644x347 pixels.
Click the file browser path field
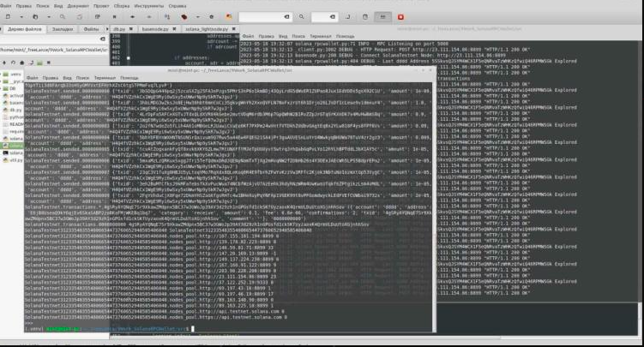coord(54,50)
